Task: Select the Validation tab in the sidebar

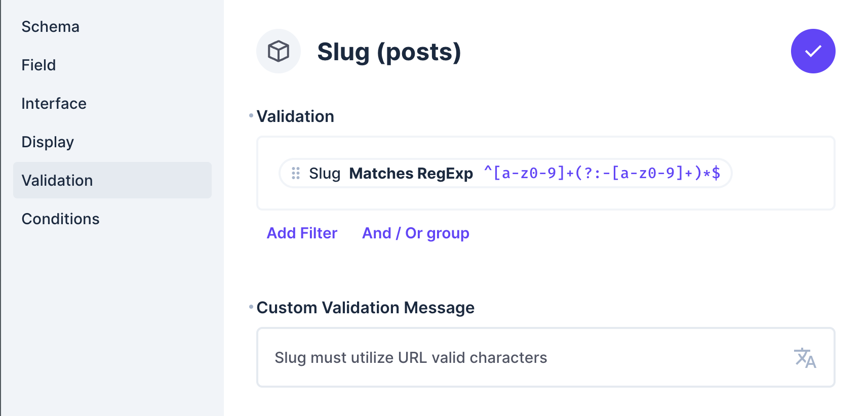Action: coord(57,180)
